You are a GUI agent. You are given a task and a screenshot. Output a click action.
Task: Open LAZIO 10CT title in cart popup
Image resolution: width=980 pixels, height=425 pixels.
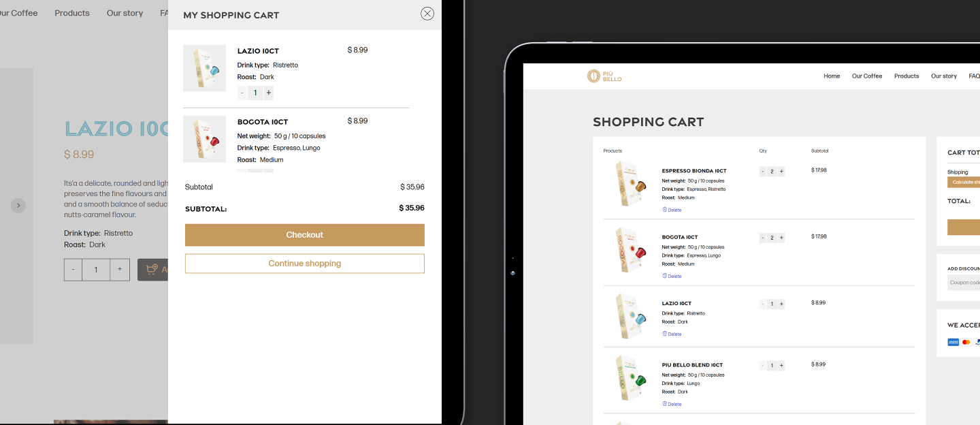pyautogui.click(x=258, y=51)
